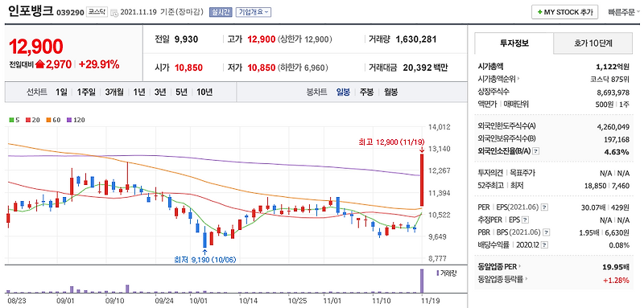This screenshot has width=644, height=308.
Task: Switch to the 호가 10단계 tab
Action: [x=592, y=43]
